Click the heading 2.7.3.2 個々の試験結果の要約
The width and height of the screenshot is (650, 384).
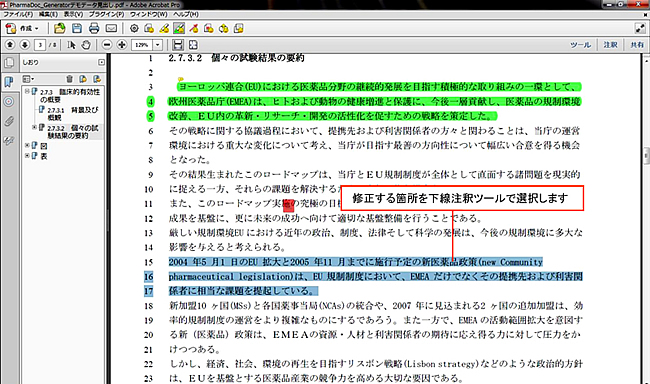pos(236,58)
